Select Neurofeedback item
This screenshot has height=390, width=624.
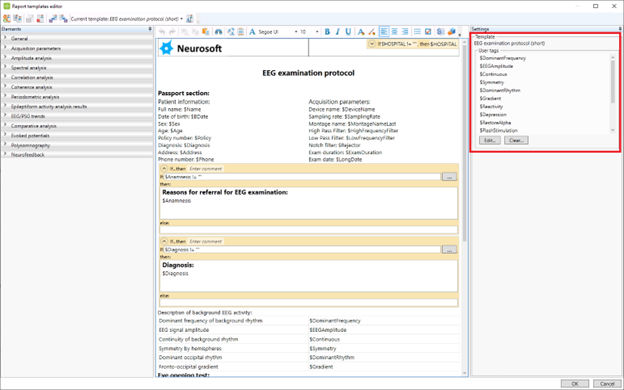pyautogui.click(x=77, y=154)
